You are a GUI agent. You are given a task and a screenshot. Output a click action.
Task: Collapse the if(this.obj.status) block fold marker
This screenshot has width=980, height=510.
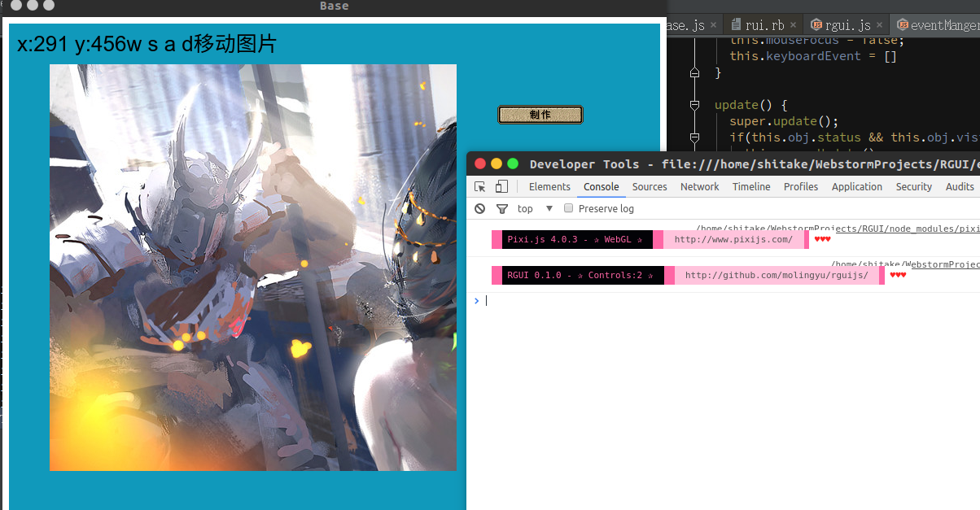point(694,137)
